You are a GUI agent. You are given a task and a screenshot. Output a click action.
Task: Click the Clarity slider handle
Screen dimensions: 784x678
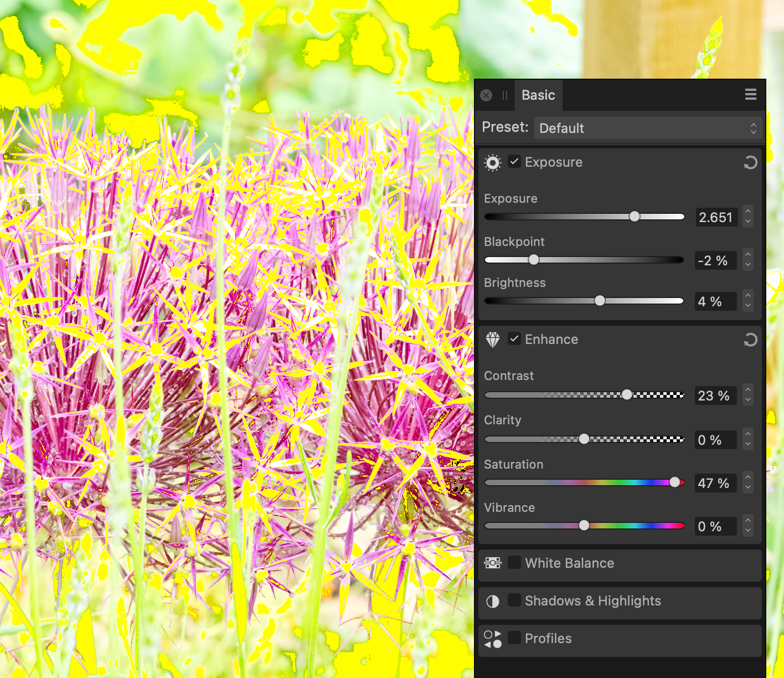tap(584, 439)
